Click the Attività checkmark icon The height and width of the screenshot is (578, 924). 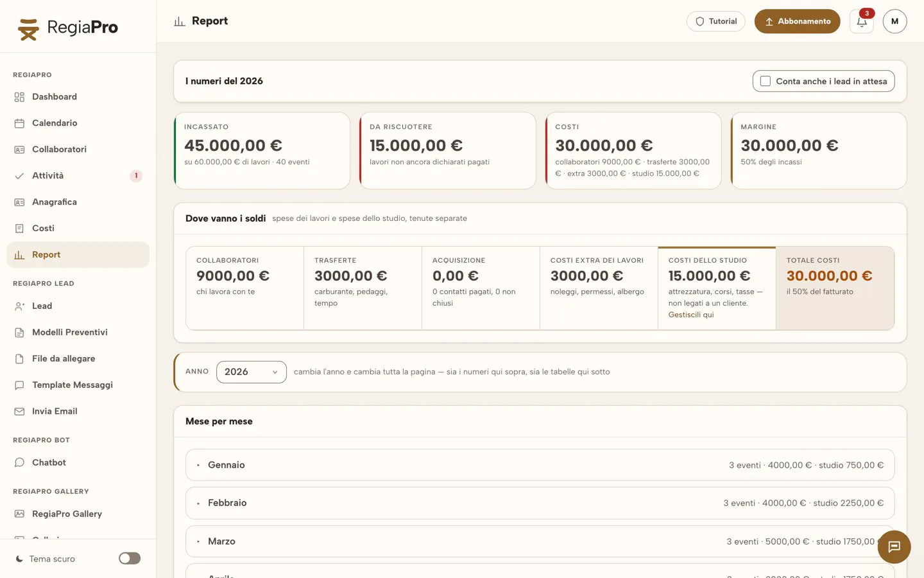(19, 176)
